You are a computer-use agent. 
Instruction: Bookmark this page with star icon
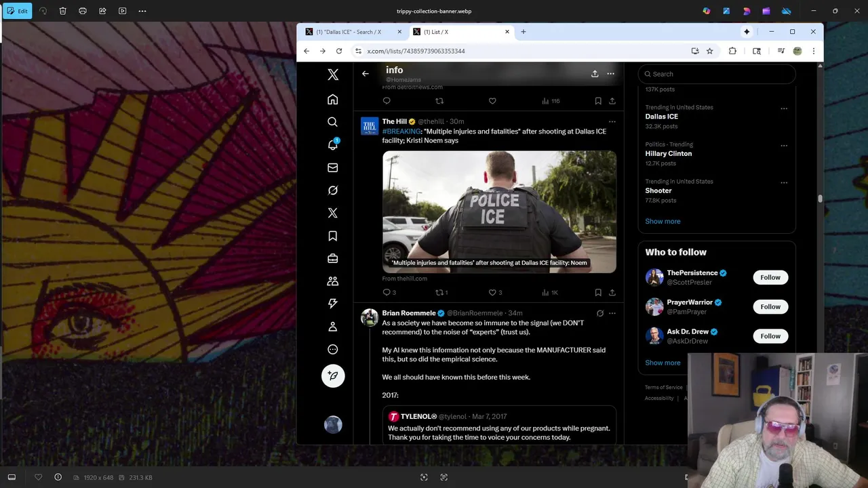[709, 51]
